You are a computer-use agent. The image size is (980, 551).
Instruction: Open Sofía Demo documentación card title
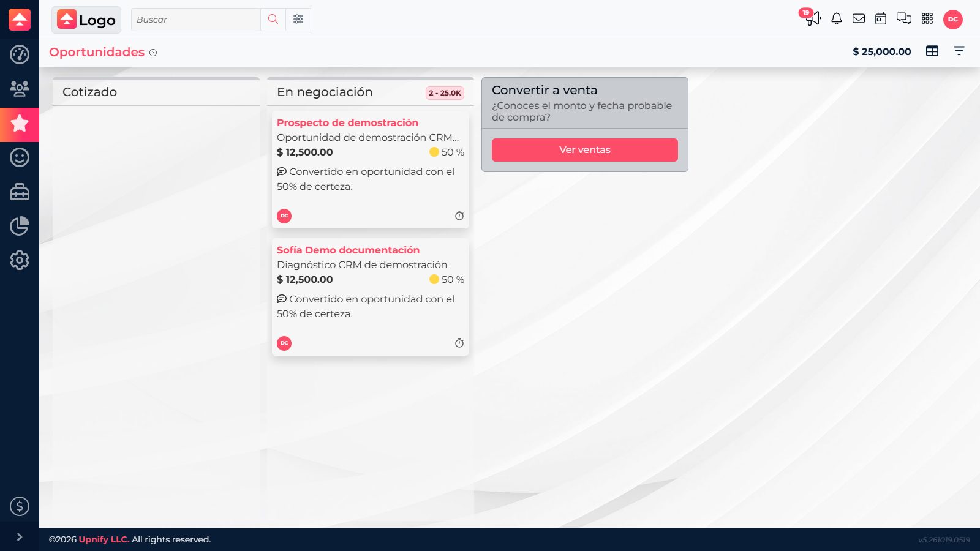(348, 250)
